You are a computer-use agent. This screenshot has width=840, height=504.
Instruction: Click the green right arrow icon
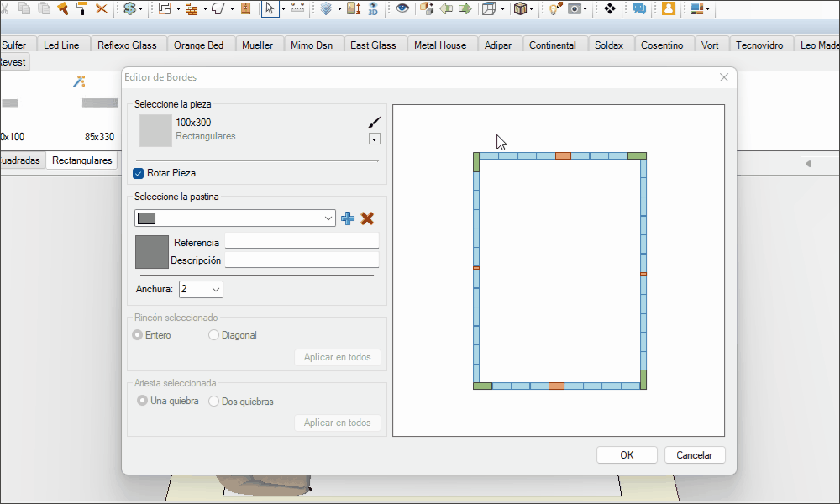tap(465, 8)
